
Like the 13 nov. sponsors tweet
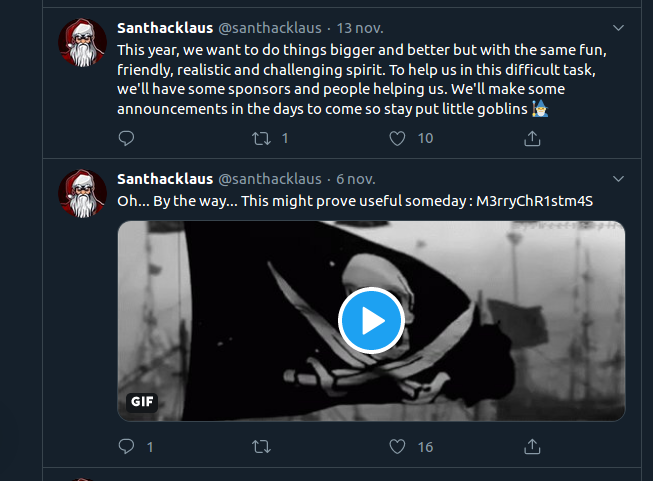pos(397,138)
